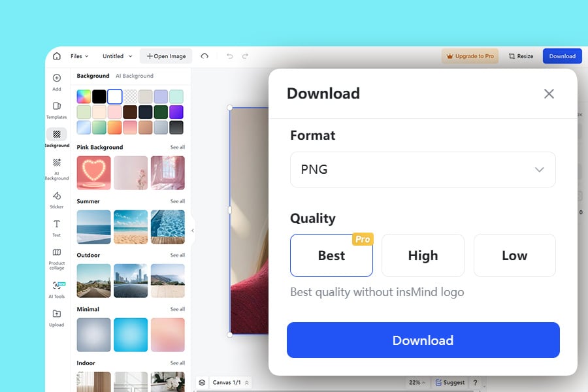Screen dimensions: 588x392
Task: Open the help question mark
Action: pyautogui.click(x=475, y=382)
